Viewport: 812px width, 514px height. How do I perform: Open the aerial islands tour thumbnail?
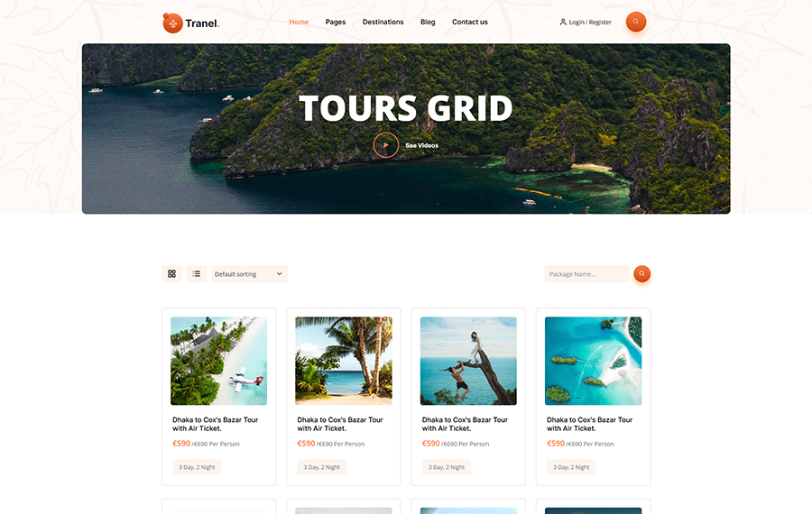(593, 361)
